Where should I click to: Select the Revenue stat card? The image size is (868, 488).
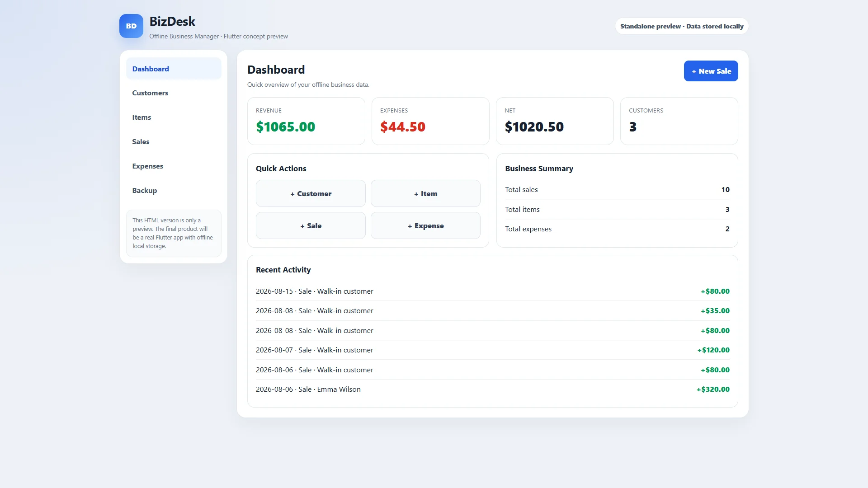click(x=306, y=121)
